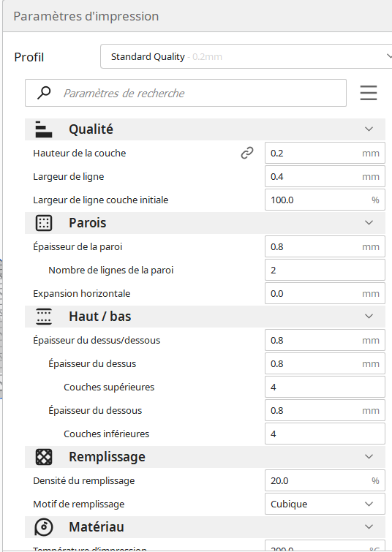Click the search magnifier icon

click(44, 93)
